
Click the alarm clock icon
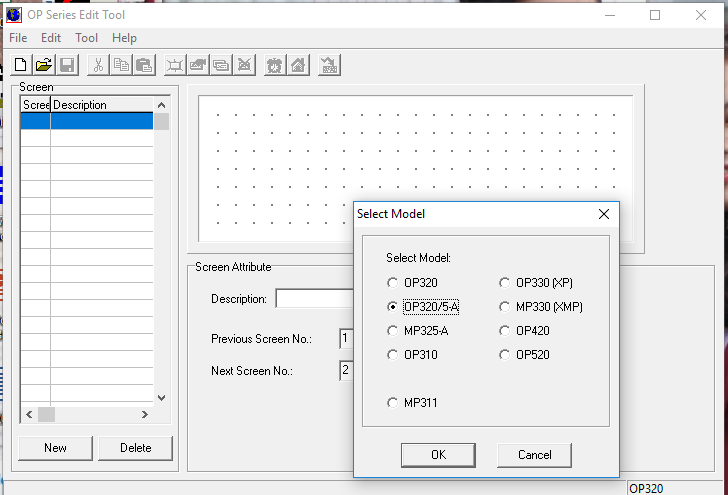[275, 65]
